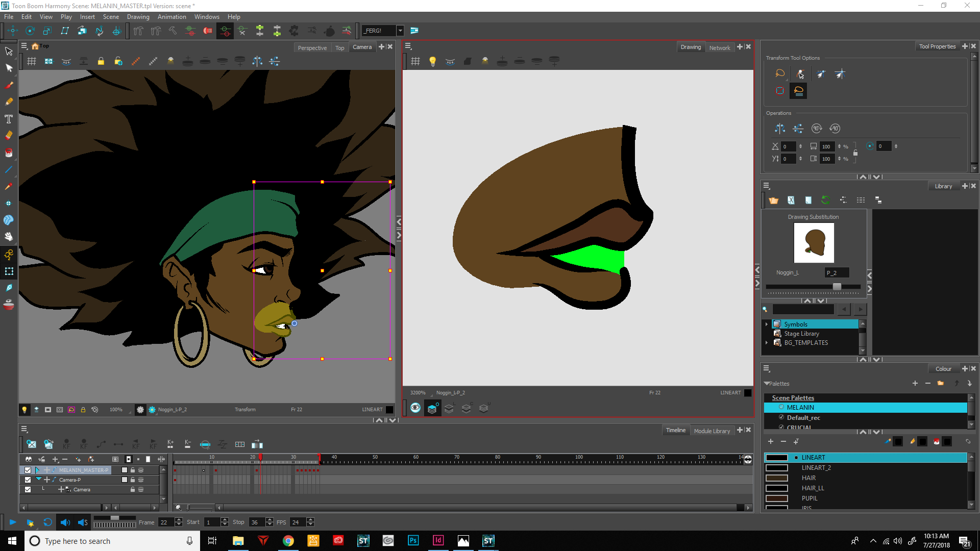
Task: Select the Text tool
Action: point(9,119)
